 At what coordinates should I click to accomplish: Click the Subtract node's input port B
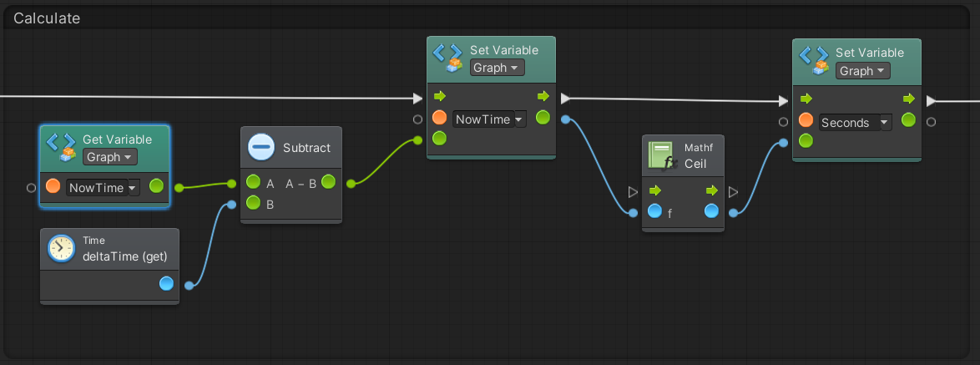coord(253,202)
